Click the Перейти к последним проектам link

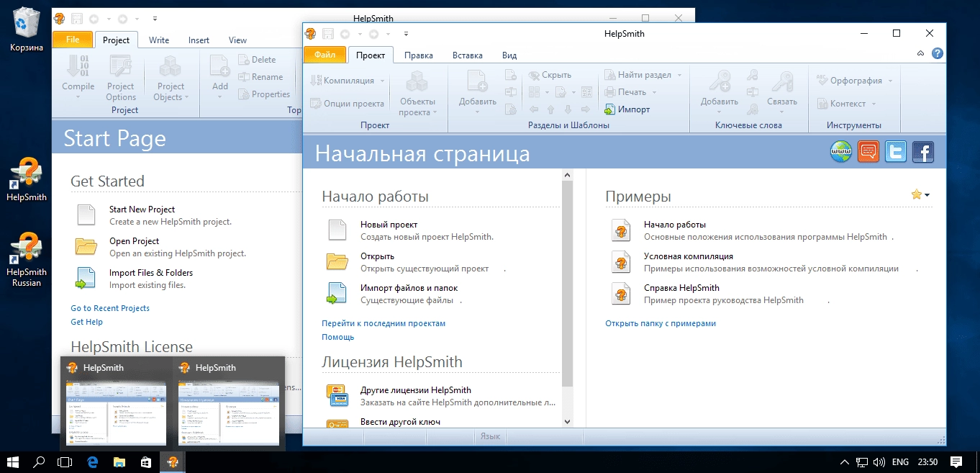[384, 323]
